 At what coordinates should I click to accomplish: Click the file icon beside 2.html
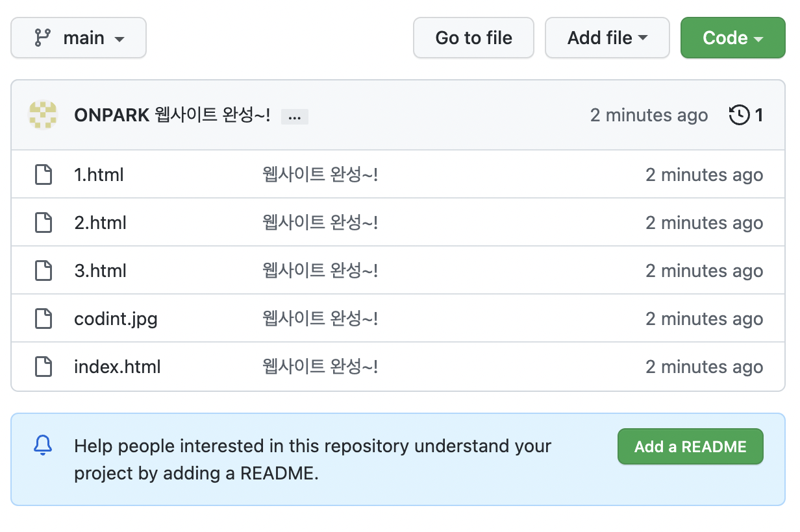44,223
